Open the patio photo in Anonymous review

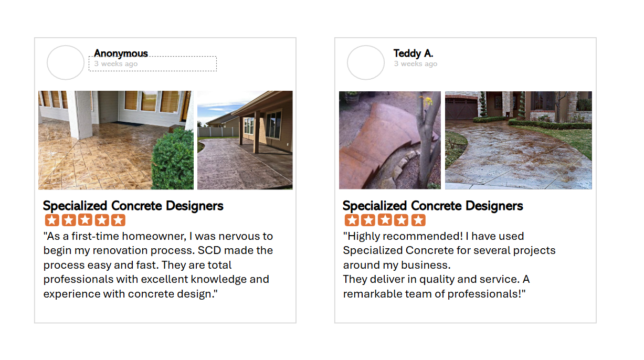115,140
